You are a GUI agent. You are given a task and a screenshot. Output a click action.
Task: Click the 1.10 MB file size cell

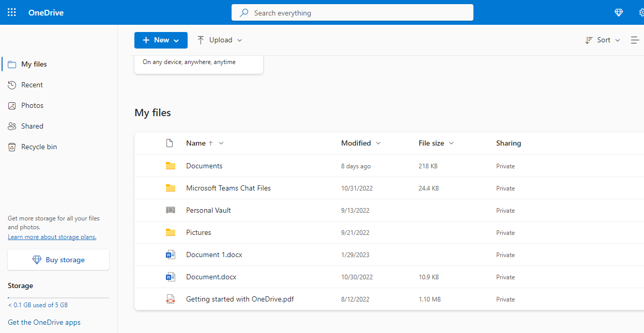pyautogui.click(x=430, y=299)
